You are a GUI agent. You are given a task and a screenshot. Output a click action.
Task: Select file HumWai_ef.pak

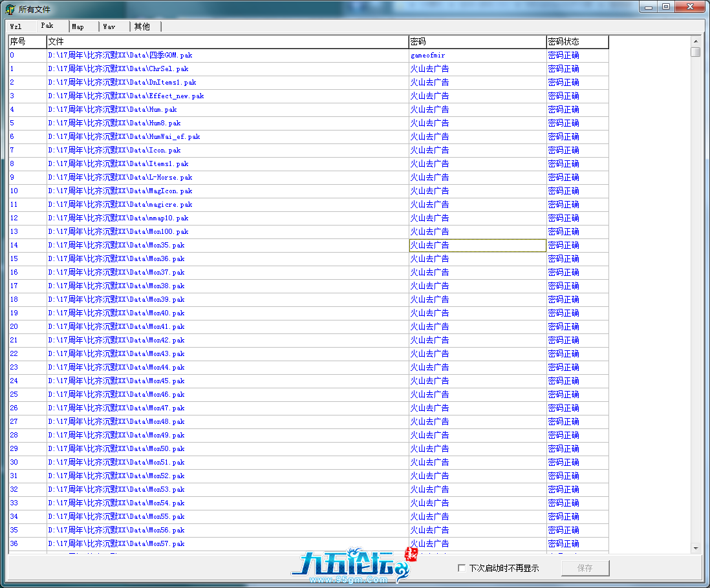[x=228, y=136]
